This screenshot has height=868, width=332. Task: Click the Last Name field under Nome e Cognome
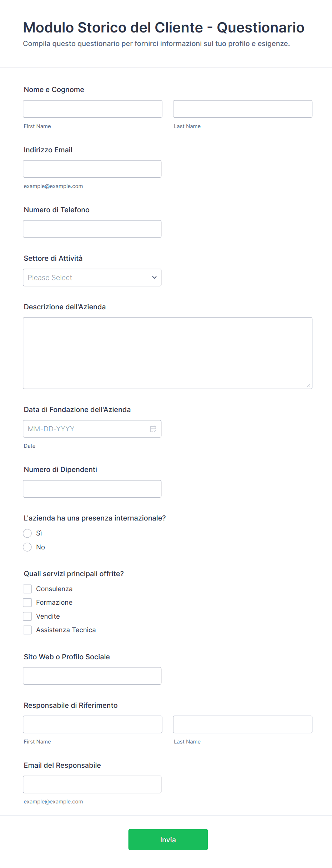(242, 109)
